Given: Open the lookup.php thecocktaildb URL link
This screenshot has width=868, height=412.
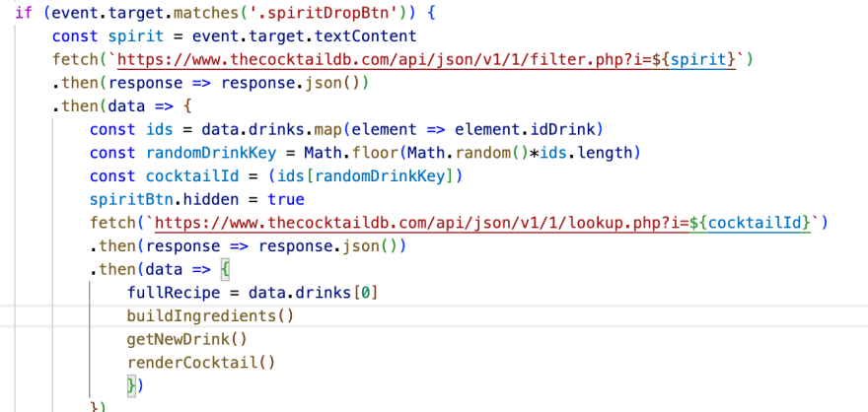Looking at the screenshot, I should [x=482, y=223].
